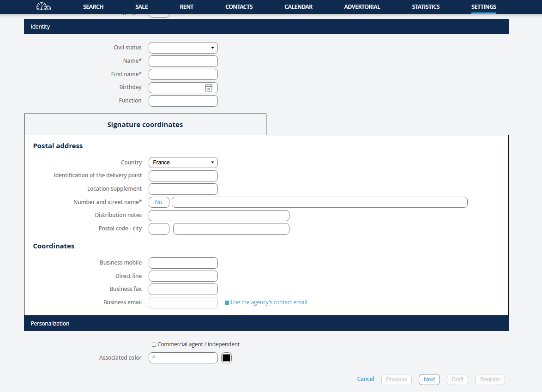Go to the CONTACTS menu
The width and height of the screenshot is (542, 392).
[239, 7]
